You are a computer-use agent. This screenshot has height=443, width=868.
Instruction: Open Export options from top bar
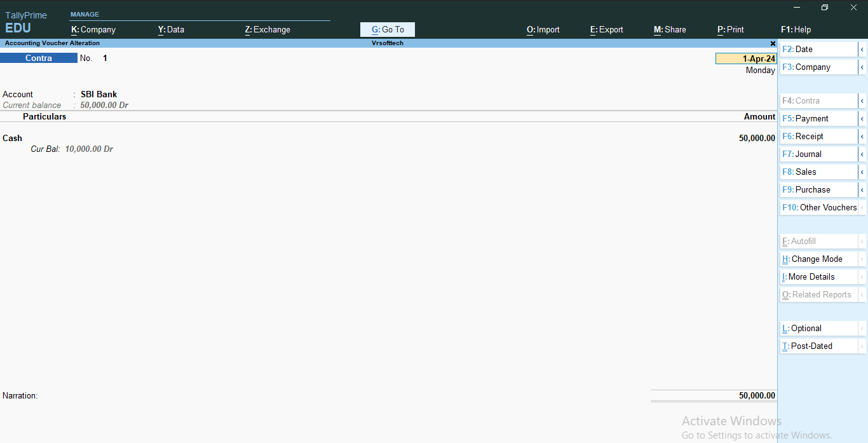pos(606,29)
